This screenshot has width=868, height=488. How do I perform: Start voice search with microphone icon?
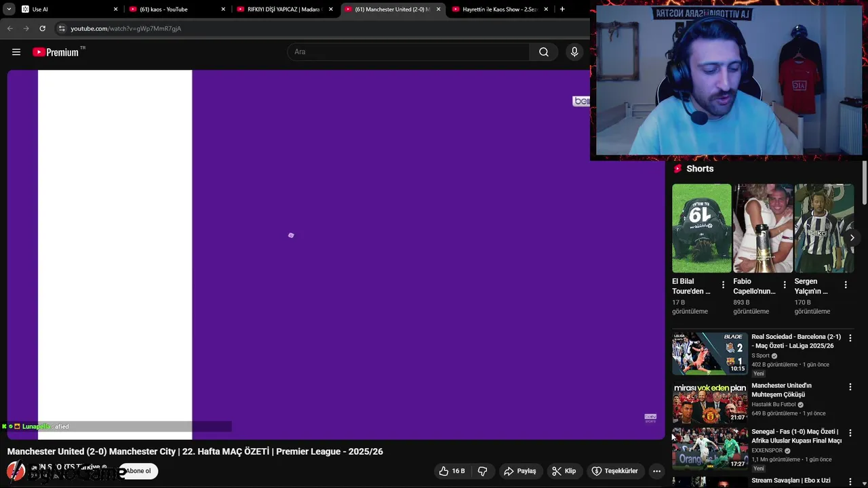click(574, 52)
